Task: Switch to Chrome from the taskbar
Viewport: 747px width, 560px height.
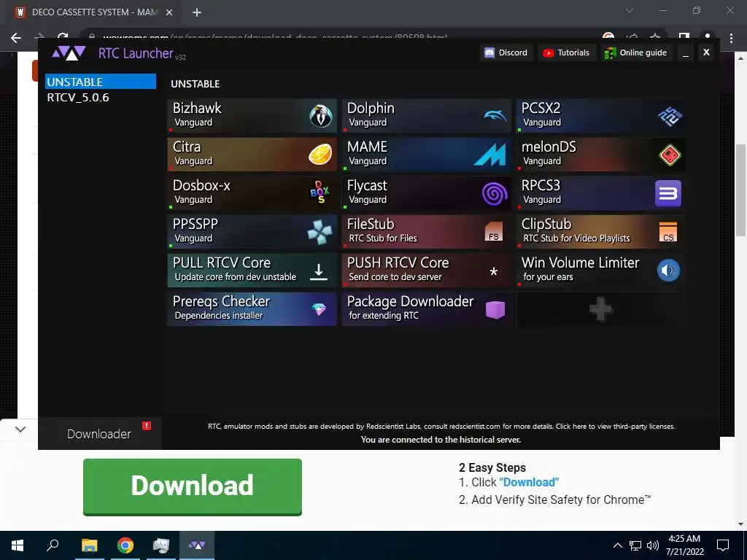Action: pos(125,545)
